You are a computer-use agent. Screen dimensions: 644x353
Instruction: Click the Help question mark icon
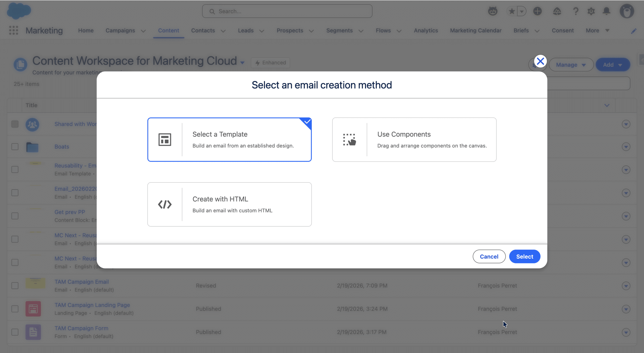pyautogui.click(x=575, y=11)
